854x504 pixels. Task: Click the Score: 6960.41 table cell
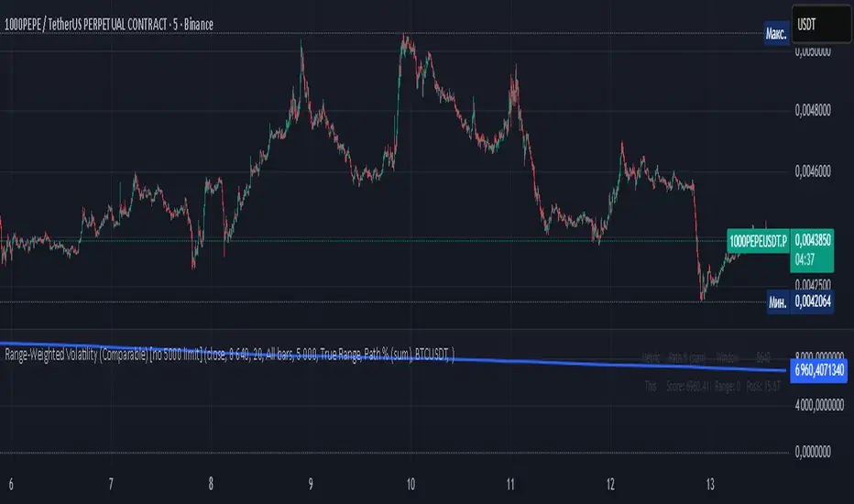[688, 387]
